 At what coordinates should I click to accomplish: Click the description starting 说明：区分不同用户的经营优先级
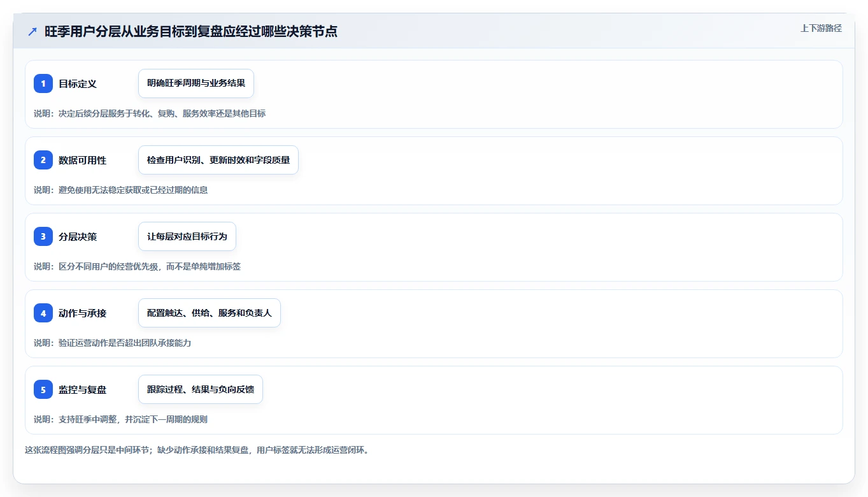click(x=138, y=266)
